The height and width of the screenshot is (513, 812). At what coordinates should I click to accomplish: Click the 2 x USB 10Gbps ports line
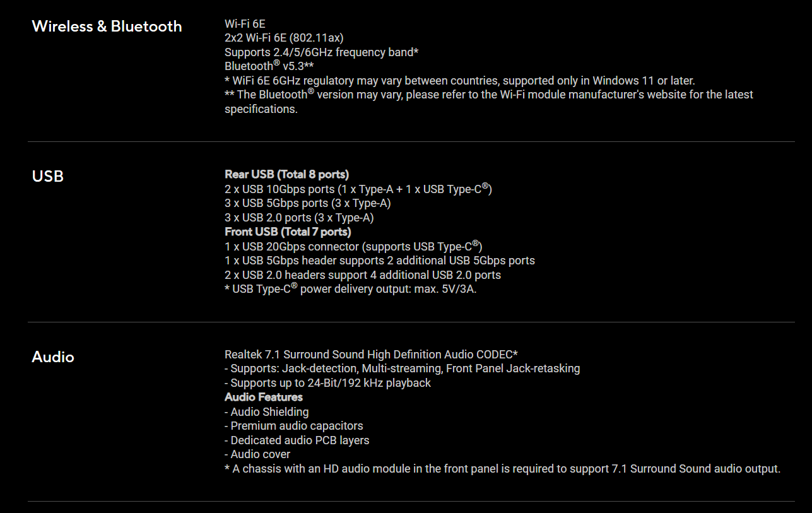coord(358,189)
